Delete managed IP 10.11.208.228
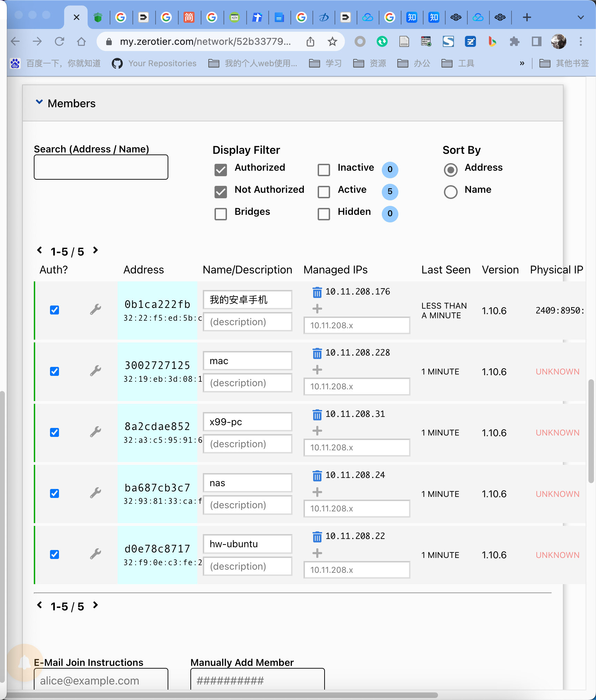 317,353
